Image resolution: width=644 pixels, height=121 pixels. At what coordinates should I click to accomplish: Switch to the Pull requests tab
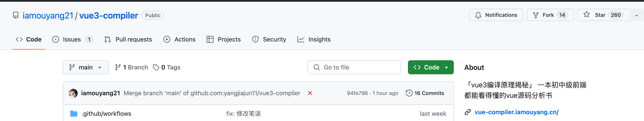128,40
